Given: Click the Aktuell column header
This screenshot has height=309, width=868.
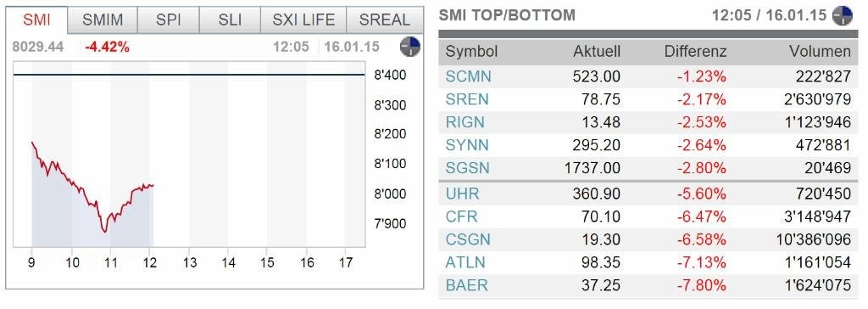Looking at the screenshot, I should 597,52.
